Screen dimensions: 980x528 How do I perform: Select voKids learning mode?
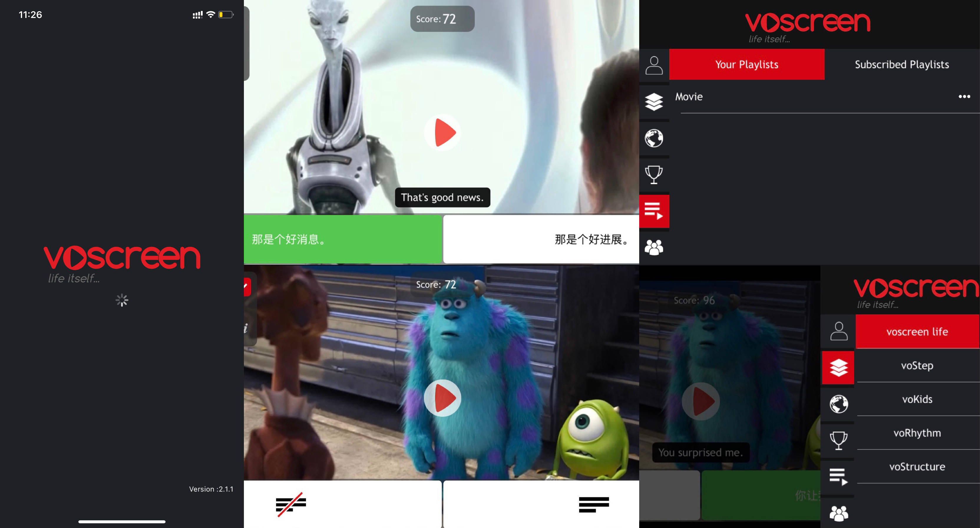coord(917,399)
